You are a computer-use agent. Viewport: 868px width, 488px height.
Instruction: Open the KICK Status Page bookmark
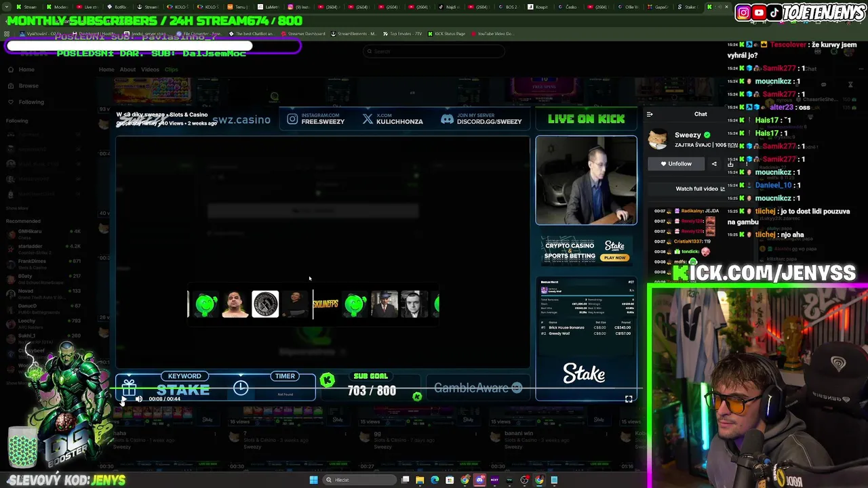pyautogui.click(x=446, y=34)
